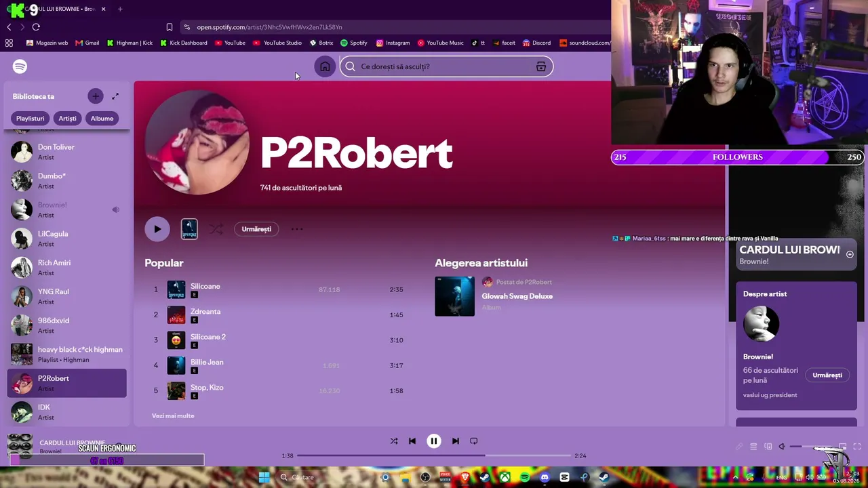Screen dimensions: 868x488
Task: Expand the list with Vezi mai multe
Action: tap(173, 416)
